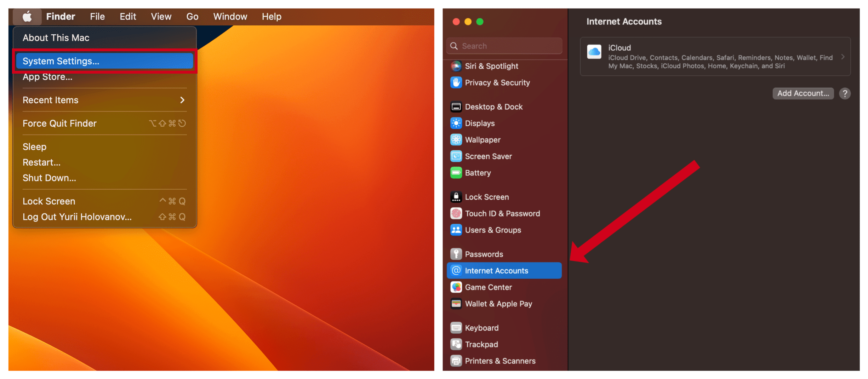
Task: Select Log Out Yurii Holovanov...
Action: pyautogui.click(x=104, y=217)
